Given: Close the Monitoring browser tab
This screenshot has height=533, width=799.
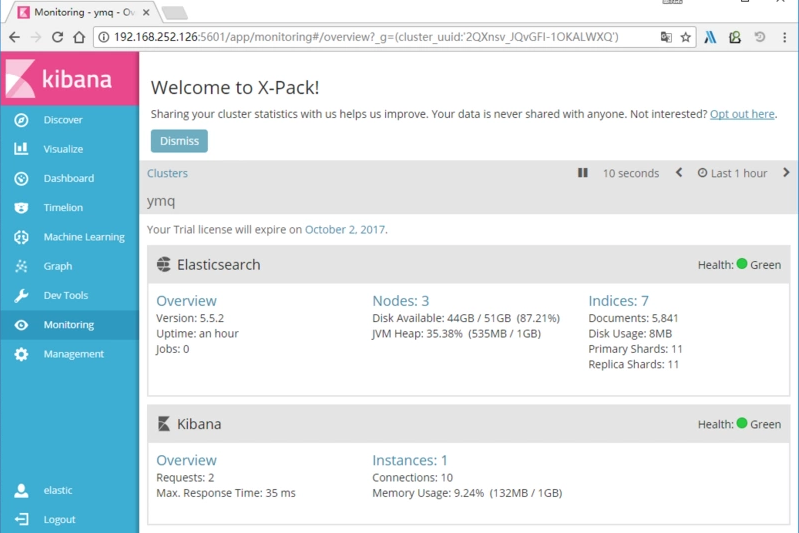Looking at the screenshot, I should tap(146, 12).
